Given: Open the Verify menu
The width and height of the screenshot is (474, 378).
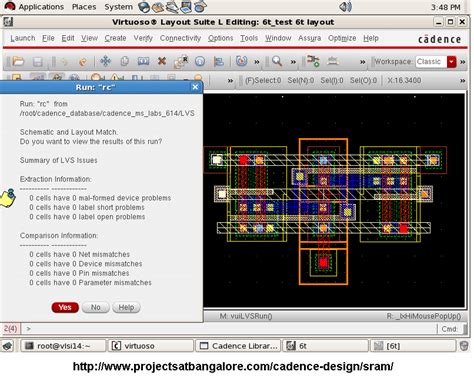Looking at the screenshot, I should click(143, 38).
